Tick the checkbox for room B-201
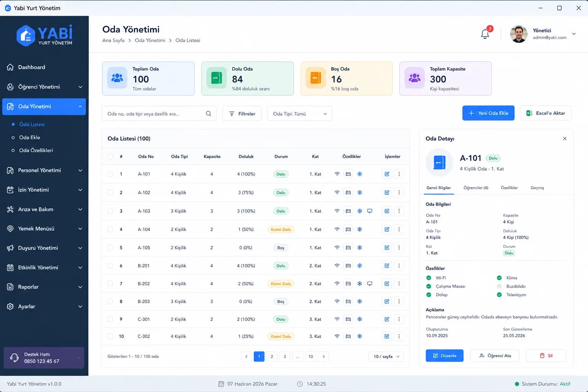The width and height of the screenshot is (588, 392). click(110, 266)
